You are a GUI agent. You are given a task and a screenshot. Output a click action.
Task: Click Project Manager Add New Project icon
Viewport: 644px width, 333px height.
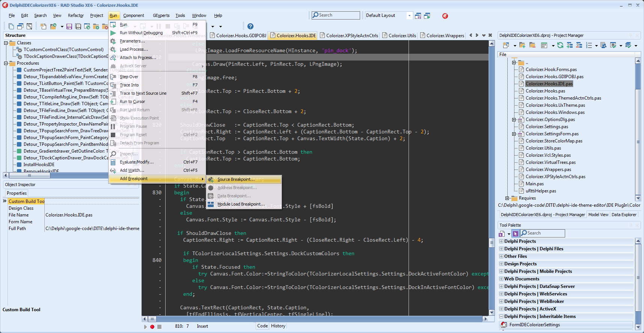point(506,45)
